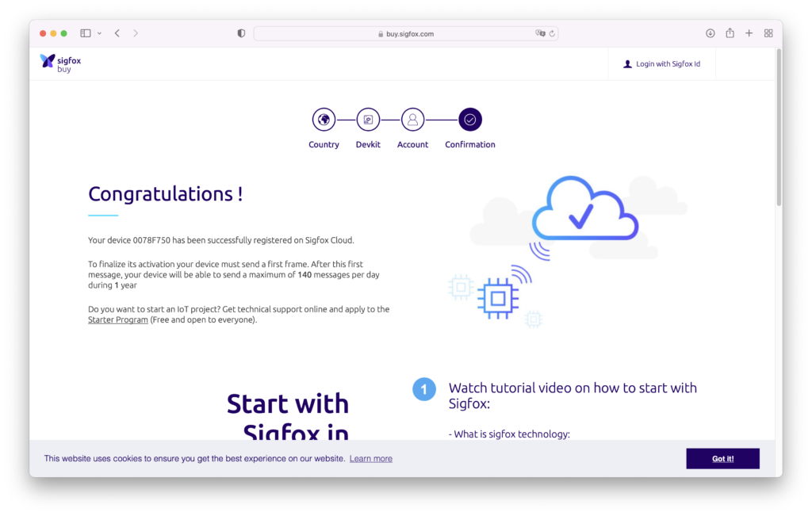The height and width of the screenshot is (516, 812).
Task: Open Safari downloads icon
Action: point(710,33)
